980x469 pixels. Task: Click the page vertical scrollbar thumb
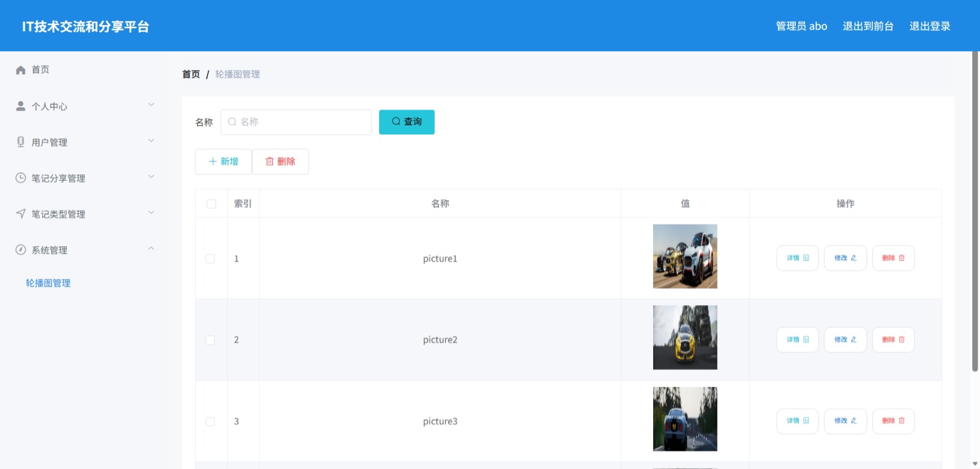[975, 211]
